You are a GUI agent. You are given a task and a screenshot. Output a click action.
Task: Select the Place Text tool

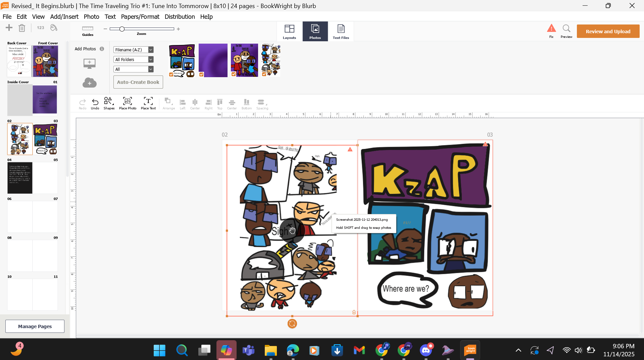pyautogui.click(x=148, y=103)
